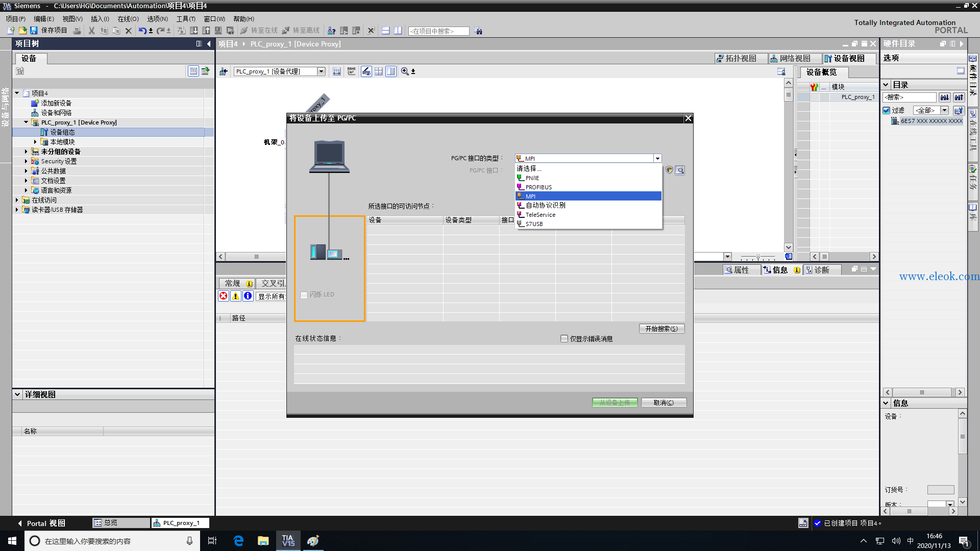
Task: Click the new project toolbar icon
Action: pos(11,31)
